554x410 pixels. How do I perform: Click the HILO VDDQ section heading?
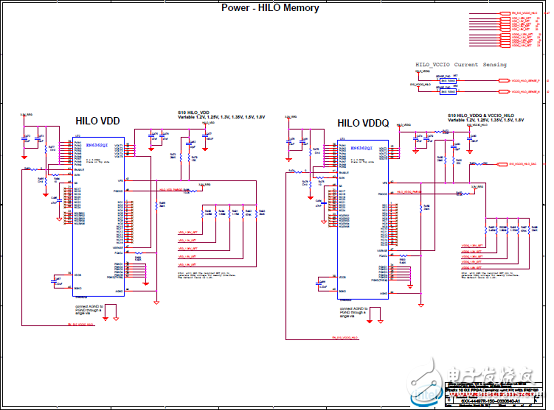pos(363,123)
